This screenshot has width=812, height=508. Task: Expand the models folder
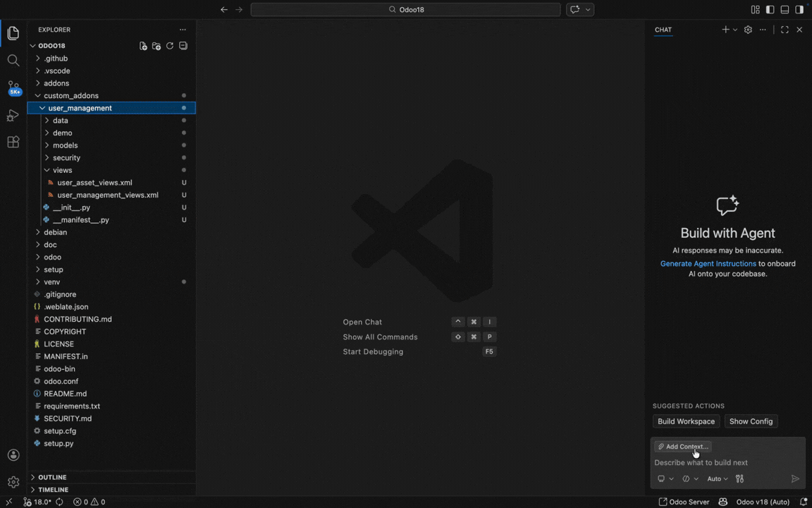tap(111, 145)
